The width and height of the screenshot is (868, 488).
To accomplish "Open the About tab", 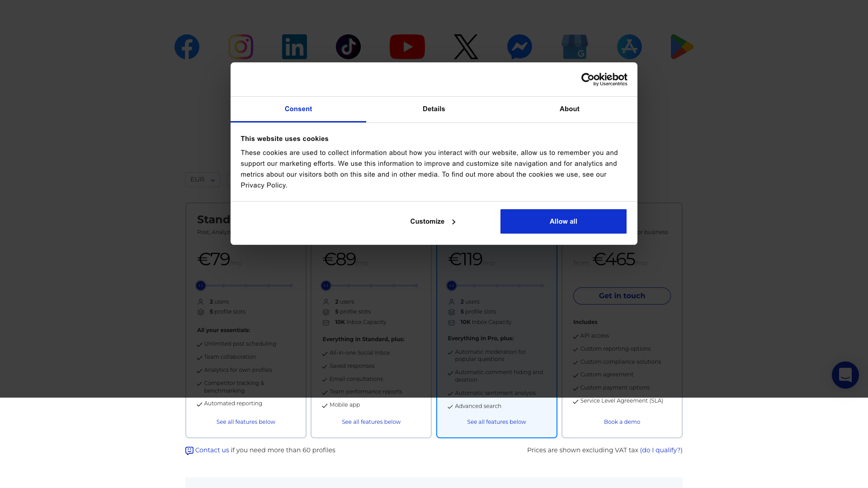I will 569,109.
